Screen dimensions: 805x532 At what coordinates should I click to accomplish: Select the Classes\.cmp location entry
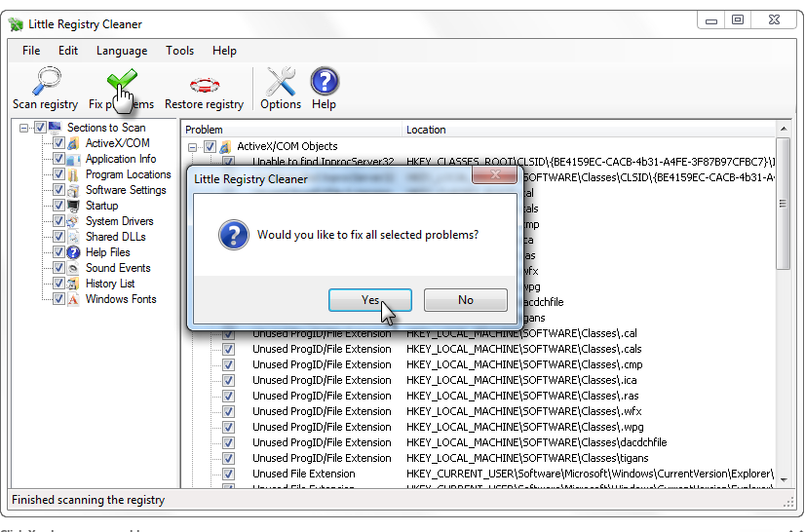[x=524, y=364]
